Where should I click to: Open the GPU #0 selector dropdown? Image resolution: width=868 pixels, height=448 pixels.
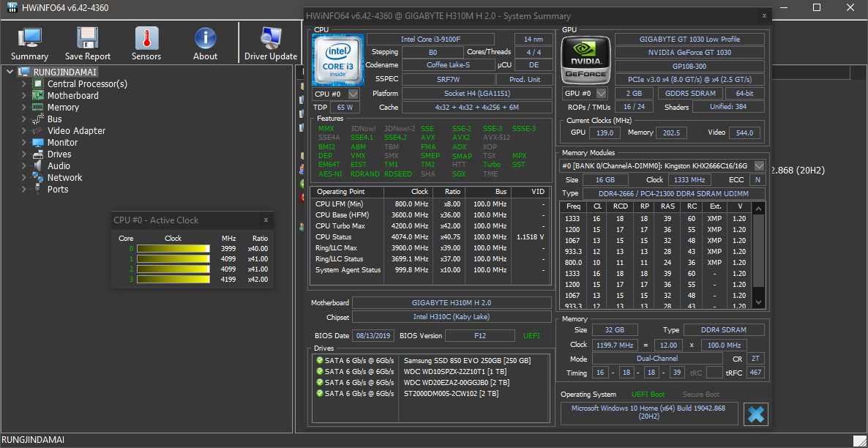[602, 94]
